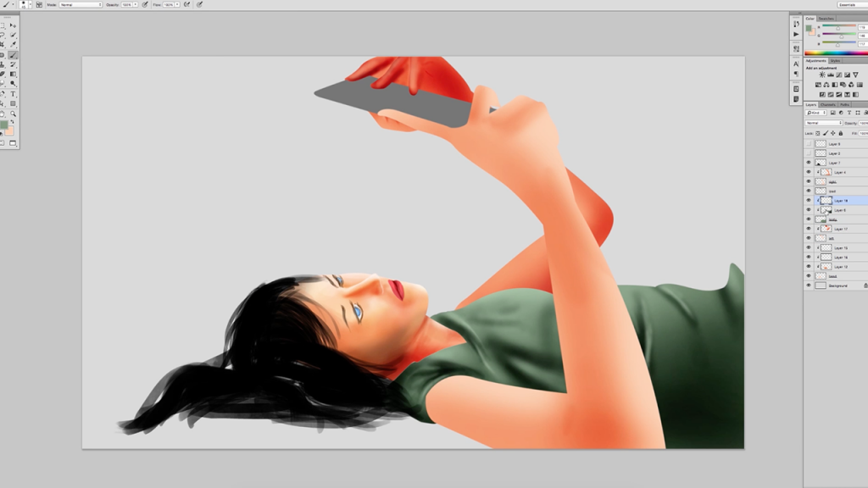Select the Gradient tool

pyautogui.click(x=13, y=75)
